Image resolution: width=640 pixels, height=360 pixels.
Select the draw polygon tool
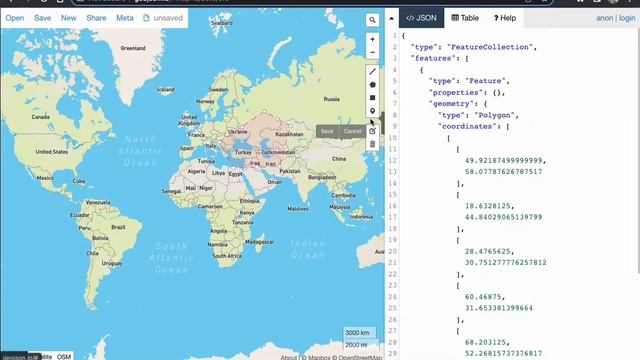pos(372,85)
